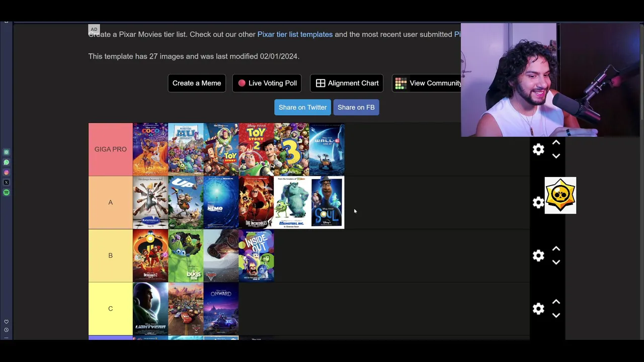
Task: Select the Cars poster in C tier
Action: pyautogui.click(x=186, y=309)
